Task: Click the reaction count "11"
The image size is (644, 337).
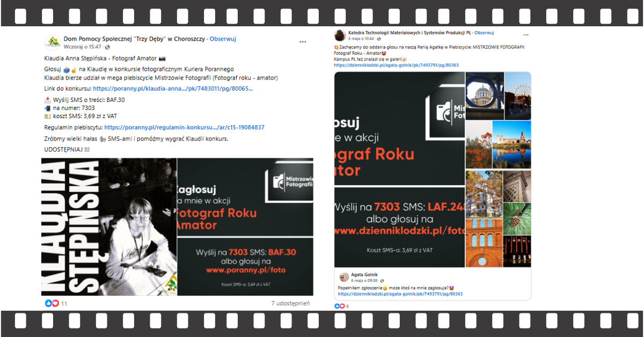Action: click(x=64, y=304)
